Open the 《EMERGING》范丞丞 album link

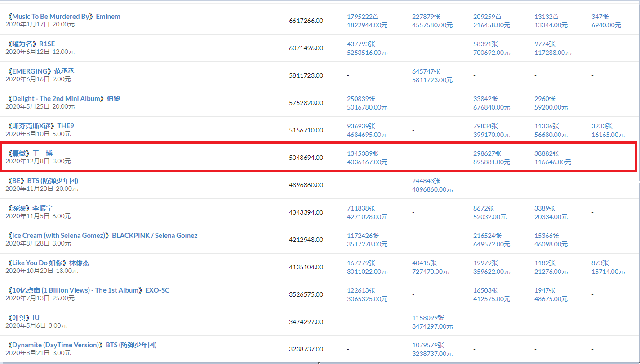pyautogui.click(x=41, y=71)
